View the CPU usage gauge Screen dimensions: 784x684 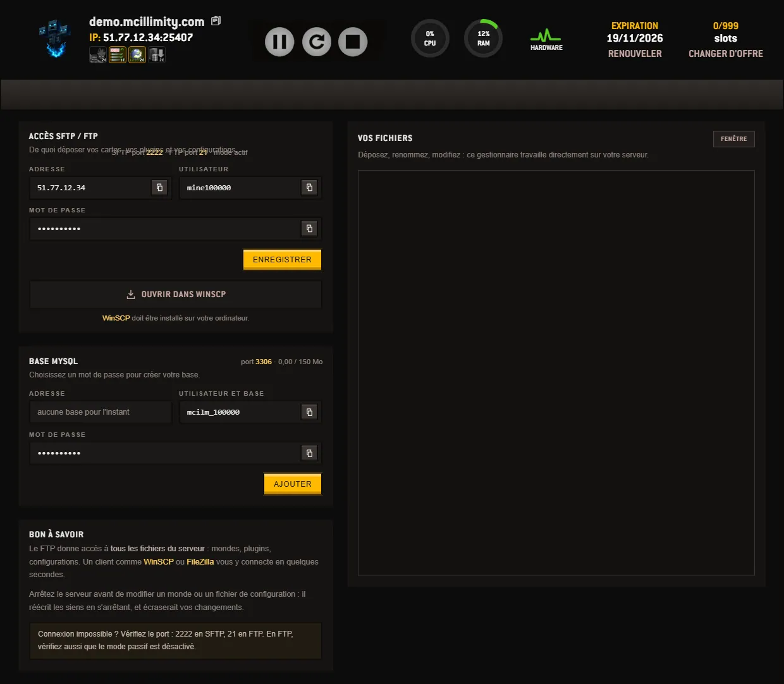430,39
